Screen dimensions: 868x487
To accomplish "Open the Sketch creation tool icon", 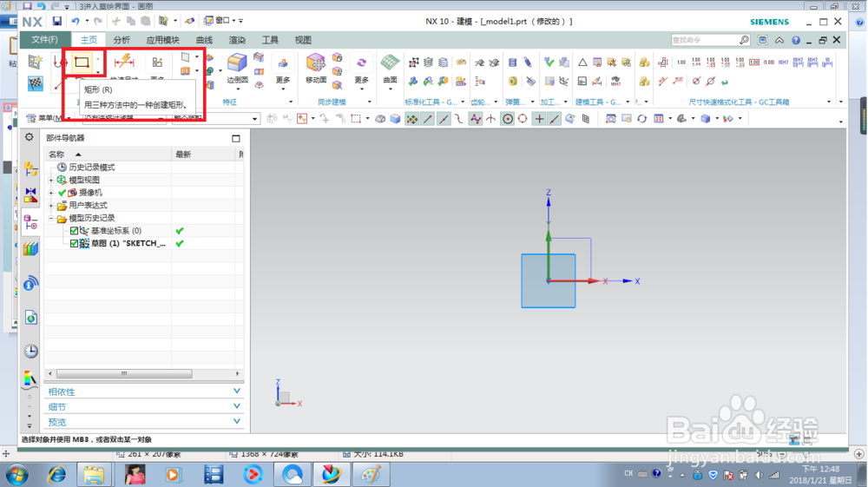I will point(36,62).
